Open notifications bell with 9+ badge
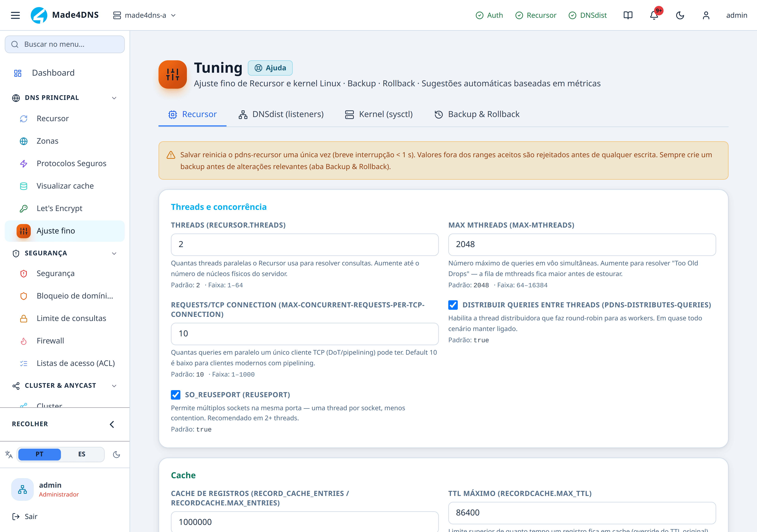This screenshot has width=757, height=532. pyautogui.click(x=654, y=15)
